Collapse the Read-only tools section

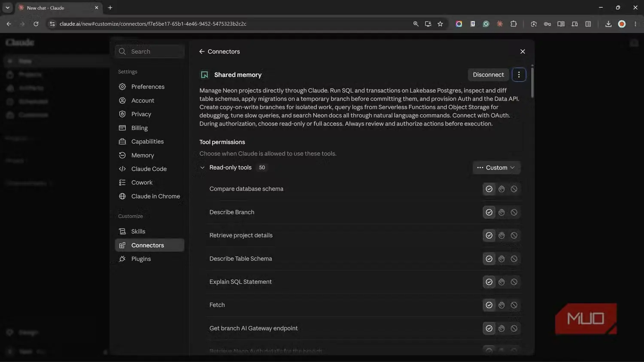point(202,168)
